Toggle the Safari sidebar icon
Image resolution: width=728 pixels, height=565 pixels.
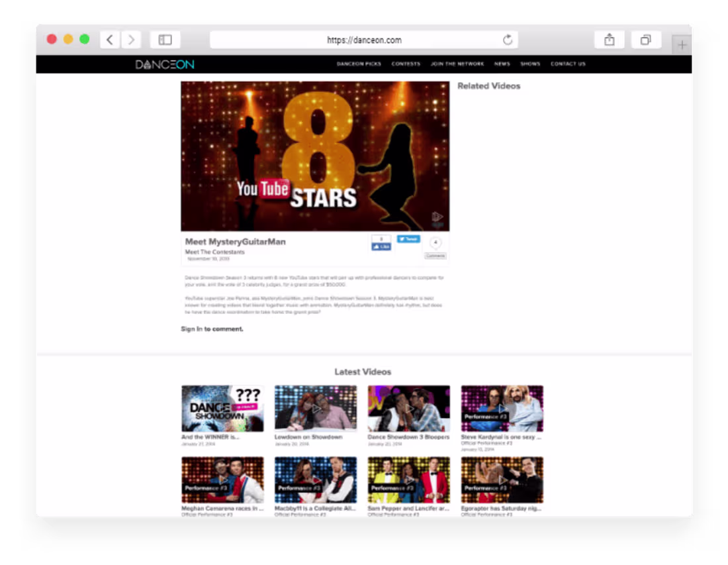165,40
